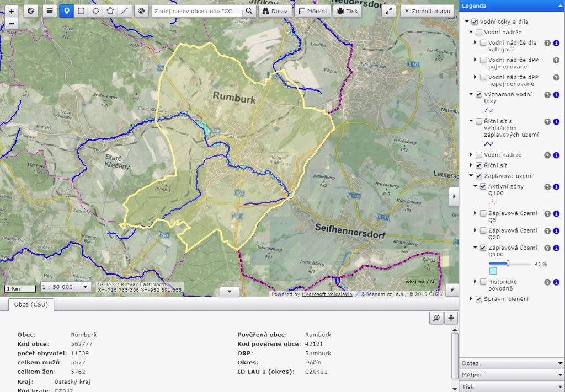565x392 pixels.
Task: Open the Změnit mapu dropdown
Action: (x=428, y=11)
